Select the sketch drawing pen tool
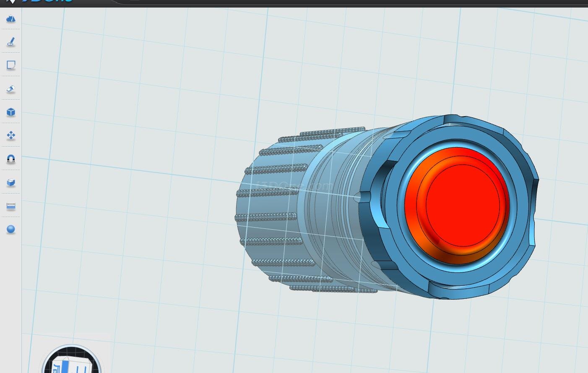588x373 pixels. pyautogui.click(x=11, y=42)
